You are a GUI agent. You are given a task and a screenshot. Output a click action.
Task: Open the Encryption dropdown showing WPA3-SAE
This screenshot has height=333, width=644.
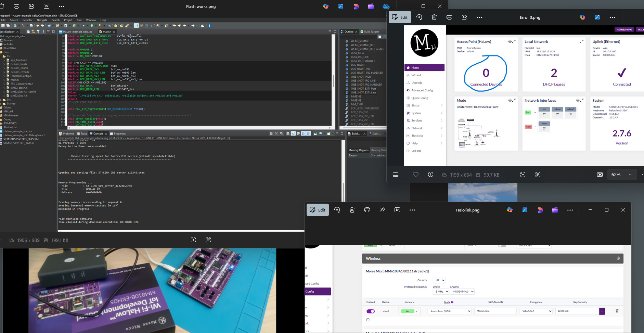pos(536,311)
